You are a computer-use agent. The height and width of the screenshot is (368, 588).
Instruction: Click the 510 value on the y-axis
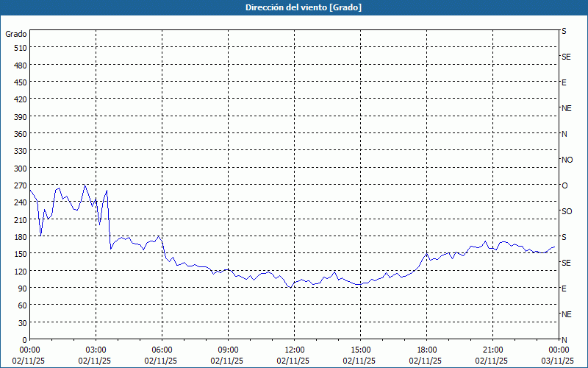click(19, 48)
